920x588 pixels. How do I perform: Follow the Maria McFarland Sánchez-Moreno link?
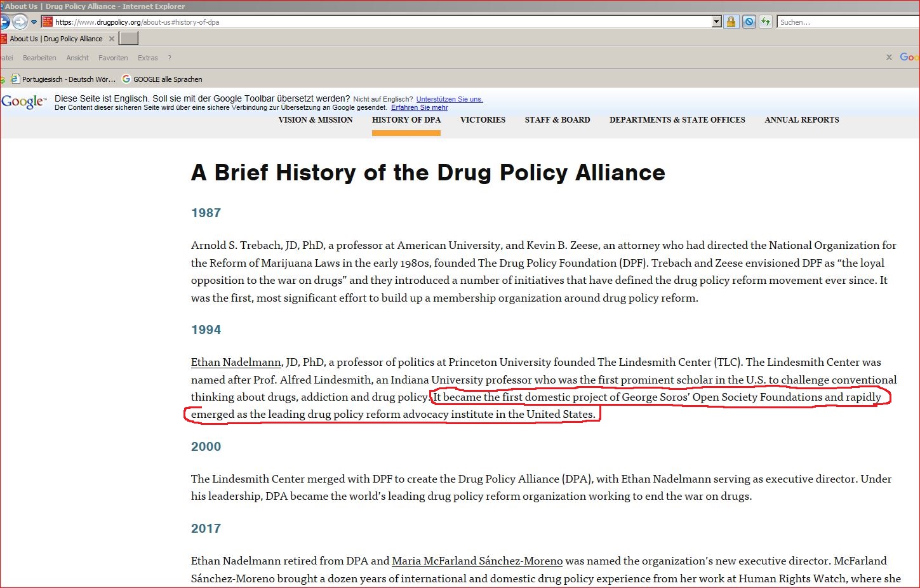click(477, 561)
